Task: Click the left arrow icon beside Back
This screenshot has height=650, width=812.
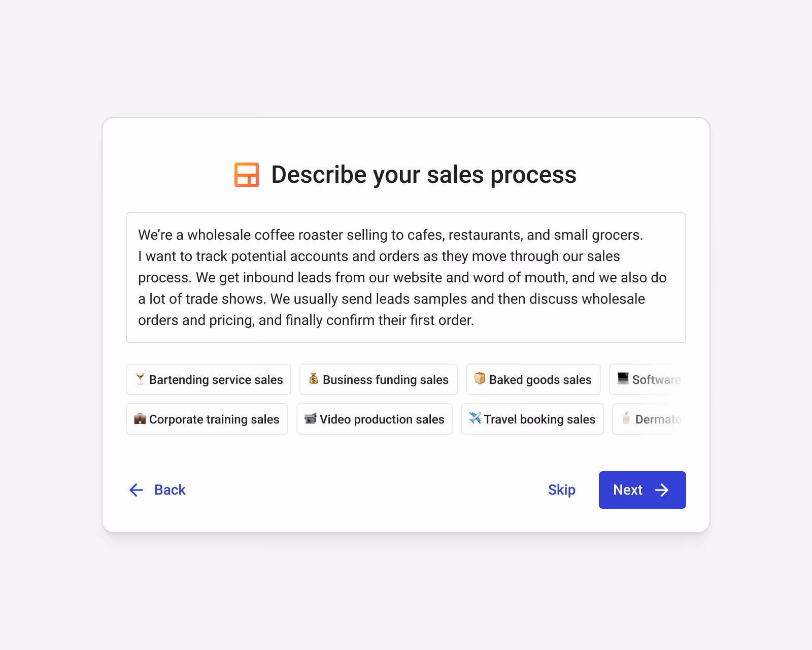Action: (x=136, y=490)
